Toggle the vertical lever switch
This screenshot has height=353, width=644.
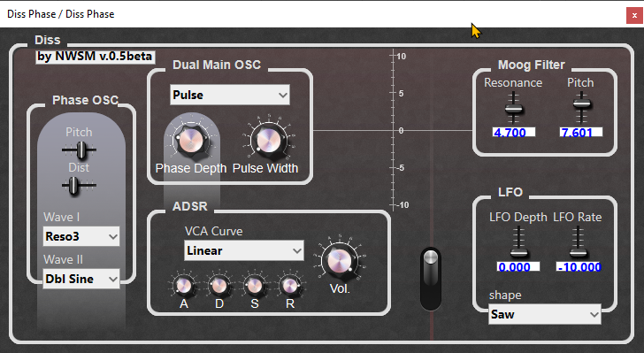[x=431, y=279]
